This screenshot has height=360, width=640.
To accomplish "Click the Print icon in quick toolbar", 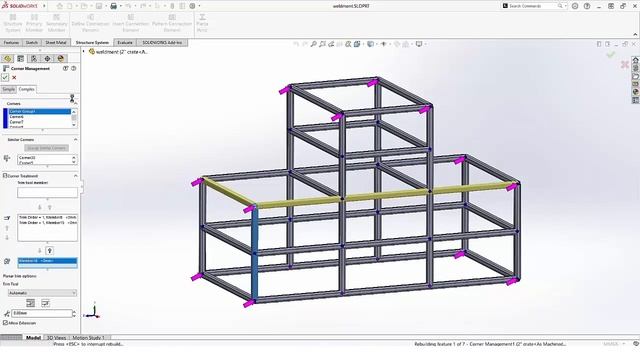I will [113, 6].
